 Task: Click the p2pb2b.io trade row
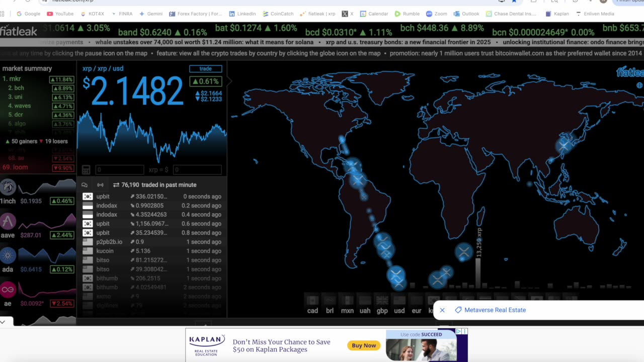(x=151, y=242)
